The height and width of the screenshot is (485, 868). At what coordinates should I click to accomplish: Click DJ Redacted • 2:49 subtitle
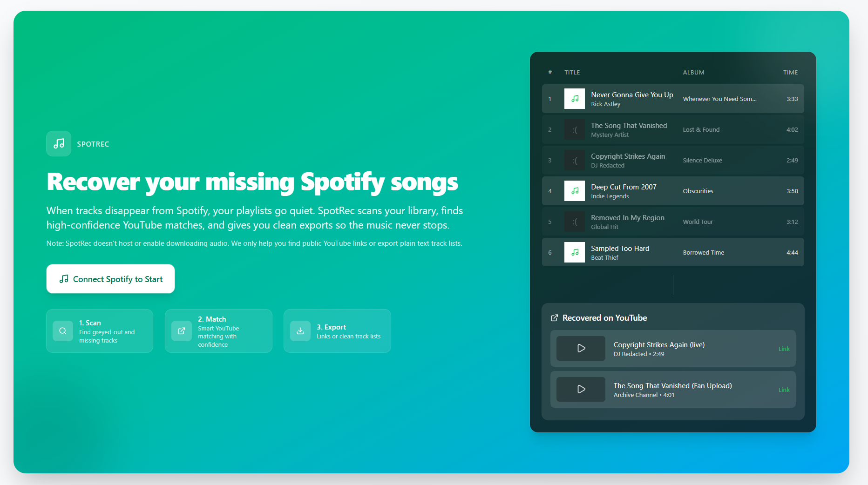tap(639, 354)
